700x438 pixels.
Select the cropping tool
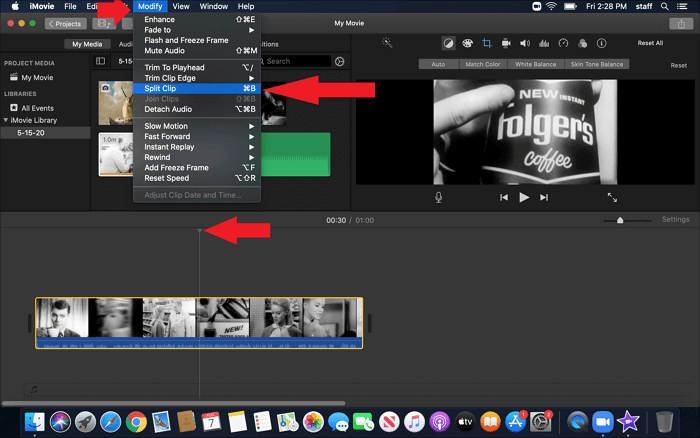[487, 44]
